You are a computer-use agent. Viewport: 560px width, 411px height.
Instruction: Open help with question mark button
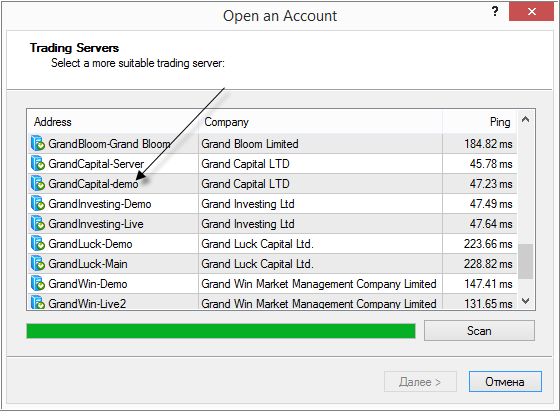coord(495,11)
